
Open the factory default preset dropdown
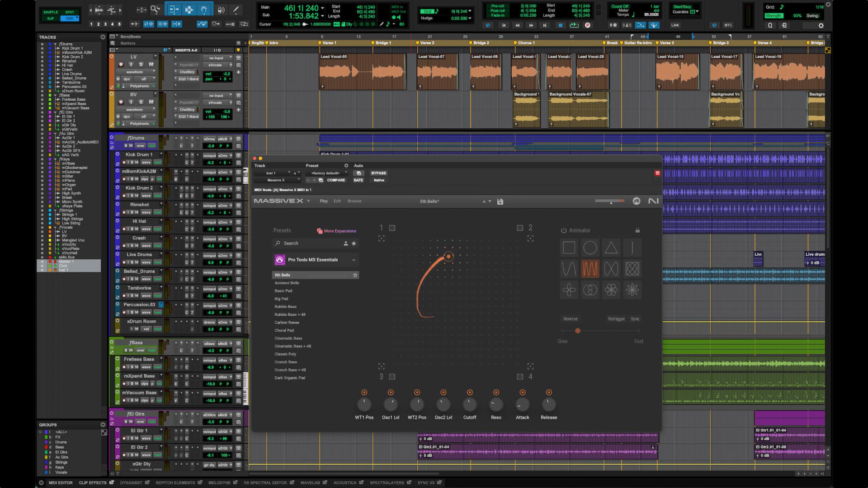(x=327, y=173)
